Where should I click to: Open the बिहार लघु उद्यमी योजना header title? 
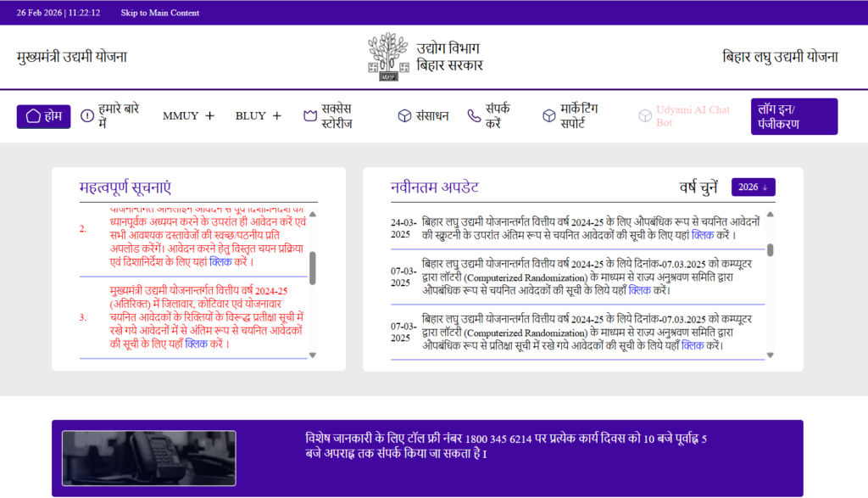[x=780, y=57]
